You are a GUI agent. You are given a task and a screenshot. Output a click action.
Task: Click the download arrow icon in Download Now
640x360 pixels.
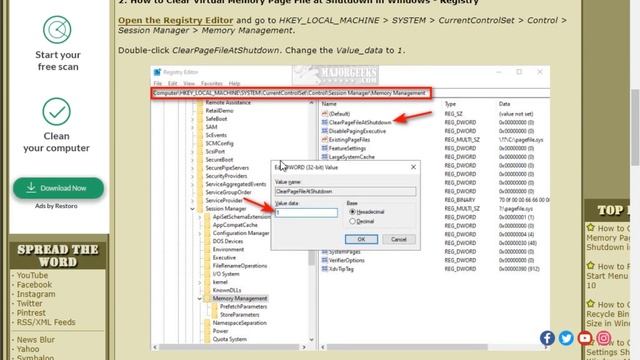pyautogui.click(x=31, y=188)
